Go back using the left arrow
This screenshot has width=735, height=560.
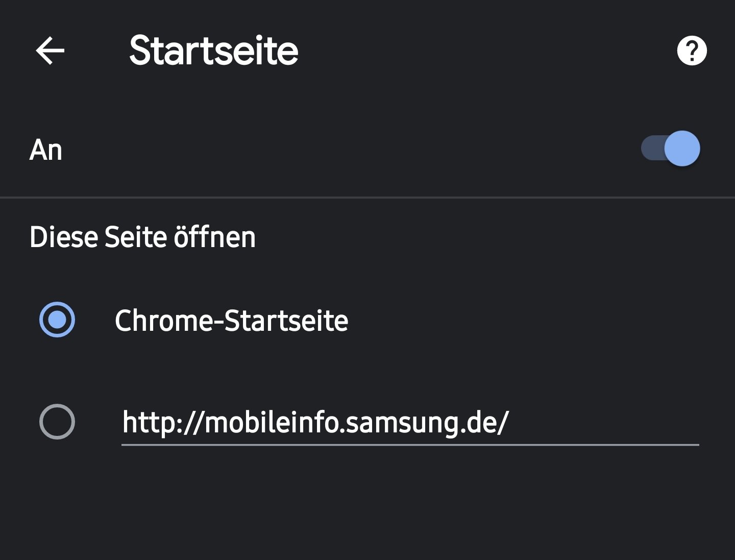click(x=50, y=51)
